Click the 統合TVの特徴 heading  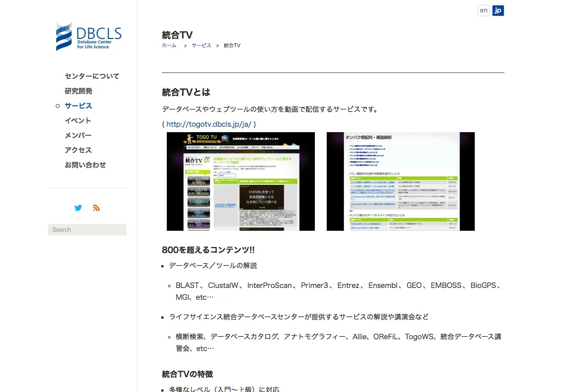tap(188, 374)
